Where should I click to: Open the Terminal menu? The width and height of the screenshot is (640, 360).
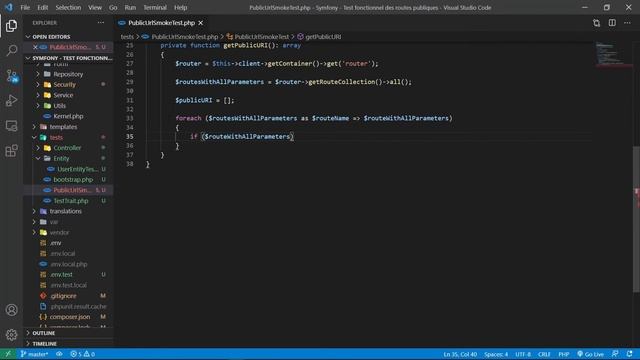(155, 7)
